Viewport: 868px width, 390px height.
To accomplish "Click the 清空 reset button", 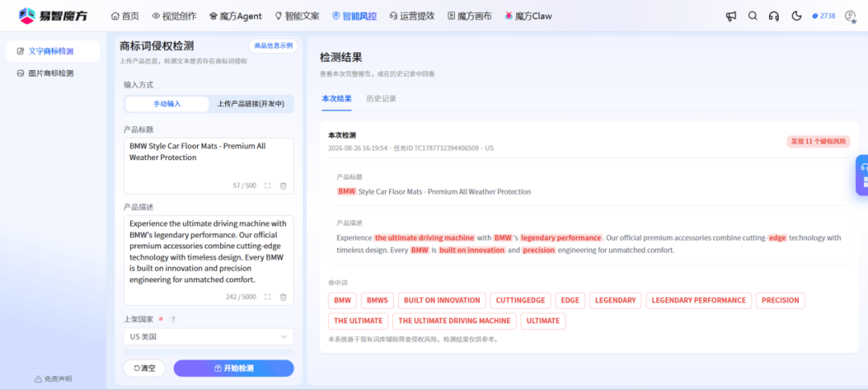I will click(144, 368).
